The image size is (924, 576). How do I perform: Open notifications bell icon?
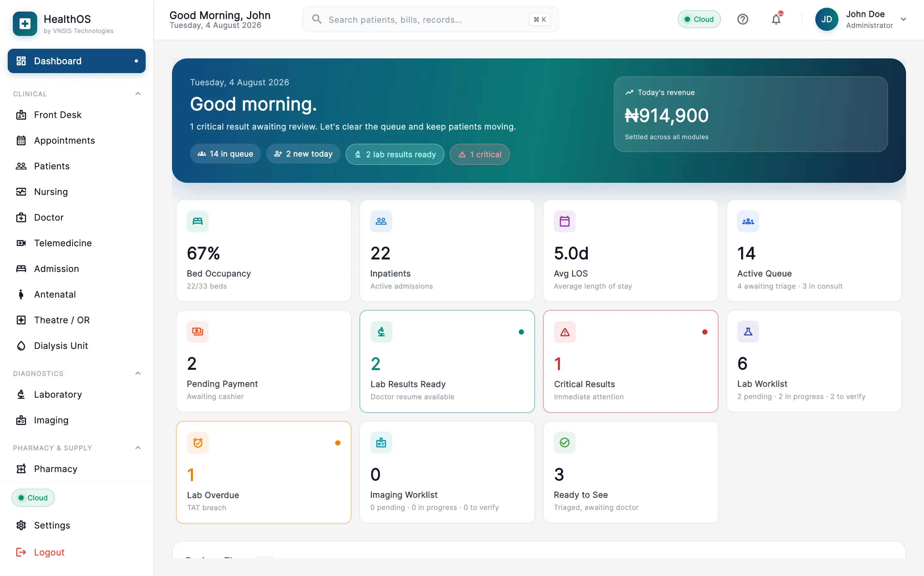pos(776,19)
